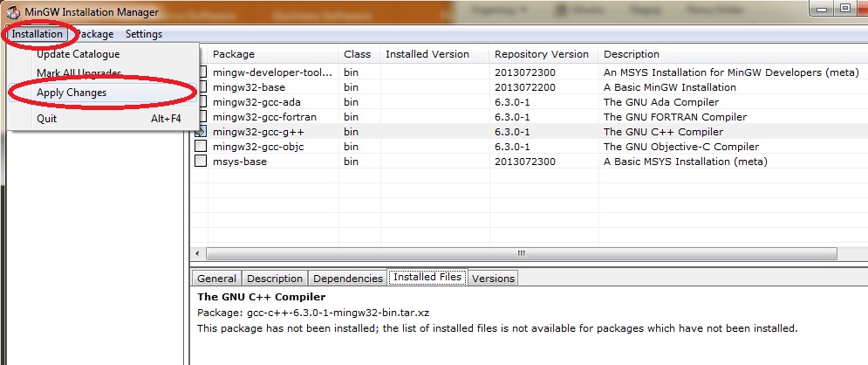Select the mingw32-gcc-fortran package name
This screenshot has width=868, height=365.
[x=264, y=117]
